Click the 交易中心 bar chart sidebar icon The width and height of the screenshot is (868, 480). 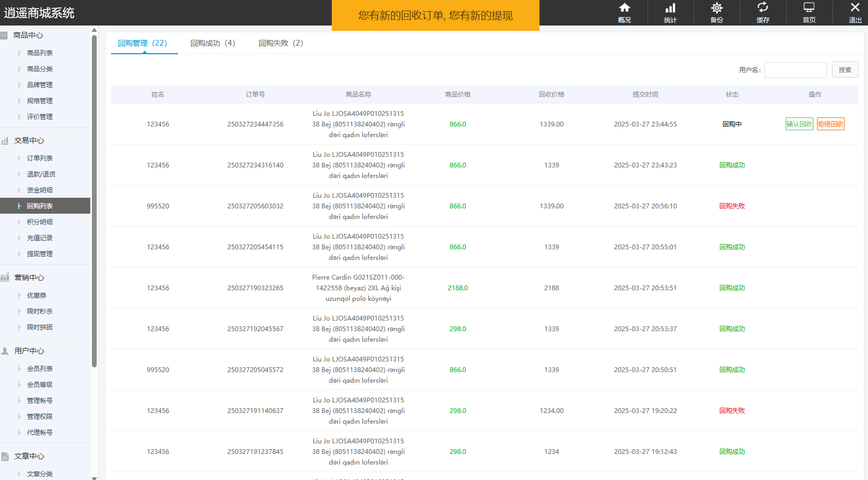pyautogui.click(x=5, y=141)
